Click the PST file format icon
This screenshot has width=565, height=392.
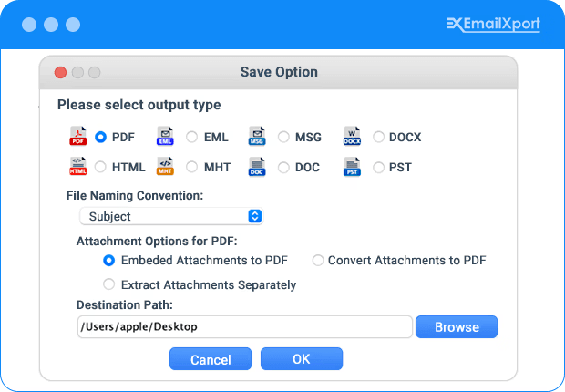[x=352, y=167]
